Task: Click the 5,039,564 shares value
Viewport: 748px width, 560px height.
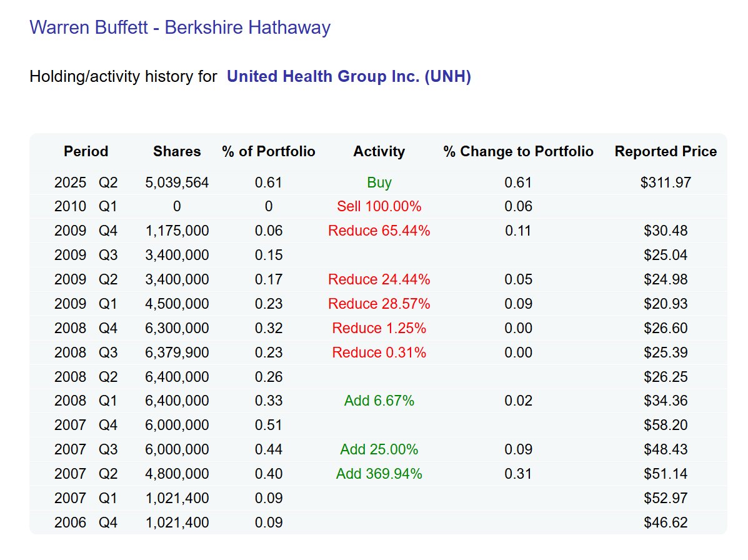Action: pos(177,182)
